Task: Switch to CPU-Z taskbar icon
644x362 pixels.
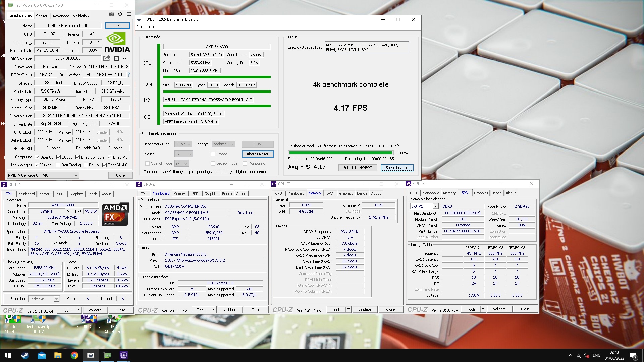Action: point(123,355)
